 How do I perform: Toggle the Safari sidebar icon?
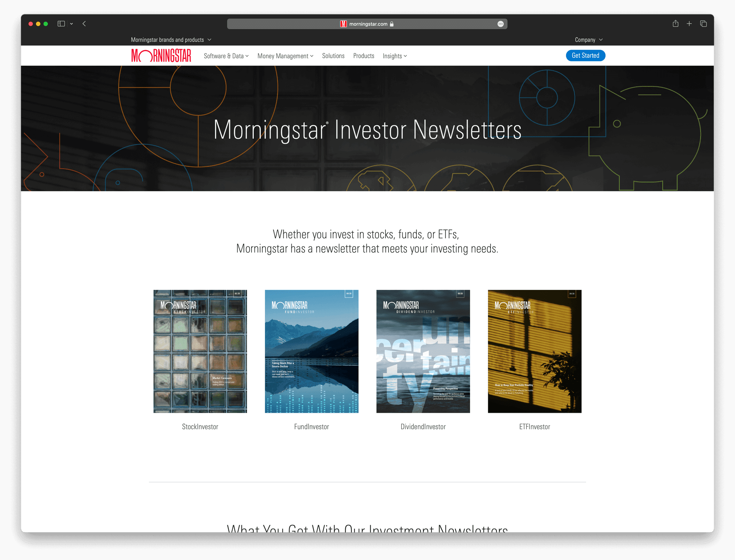click(61, 24)
